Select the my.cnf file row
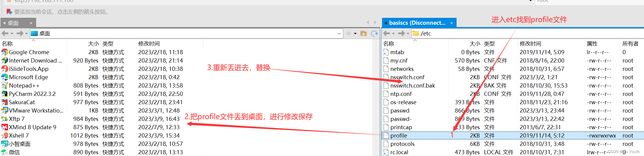This screenshot has width=644, height=156. [513, 60]
